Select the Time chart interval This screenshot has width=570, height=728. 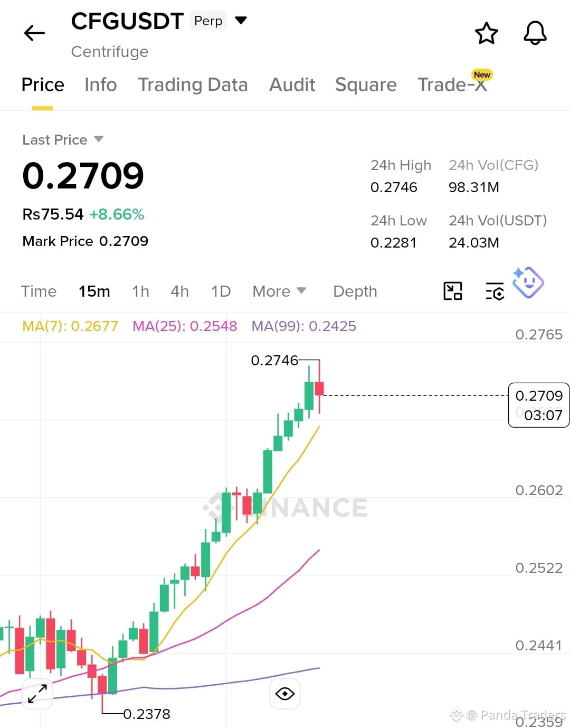(x=39, y=291)
